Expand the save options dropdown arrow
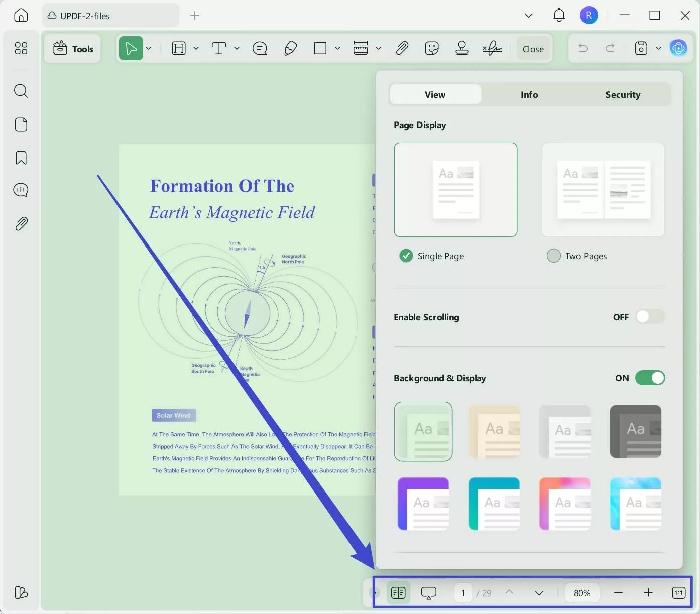This screenshot has height=614, width=700. [658, 49]
